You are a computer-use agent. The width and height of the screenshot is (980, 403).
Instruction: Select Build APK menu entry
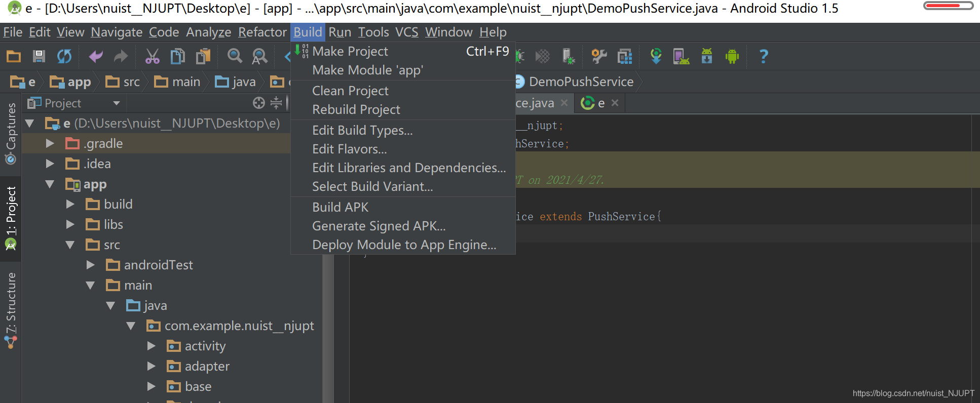403,208
